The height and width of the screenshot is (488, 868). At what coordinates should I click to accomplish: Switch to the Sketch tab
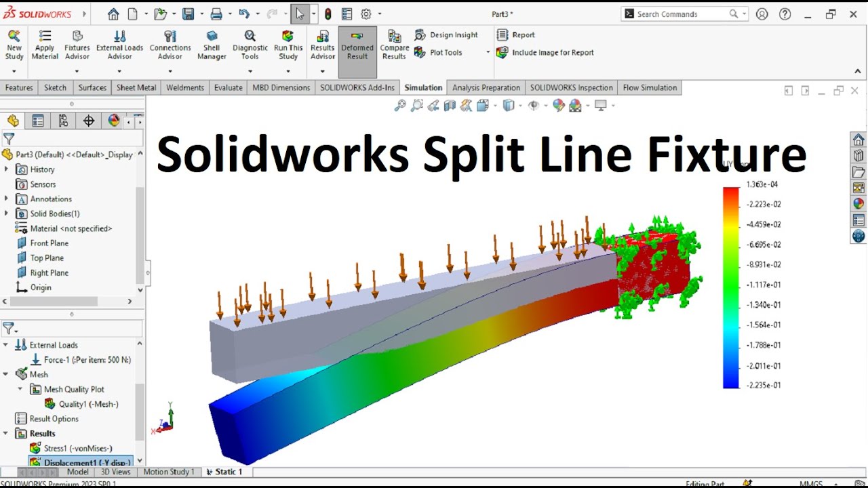[55, 87]
